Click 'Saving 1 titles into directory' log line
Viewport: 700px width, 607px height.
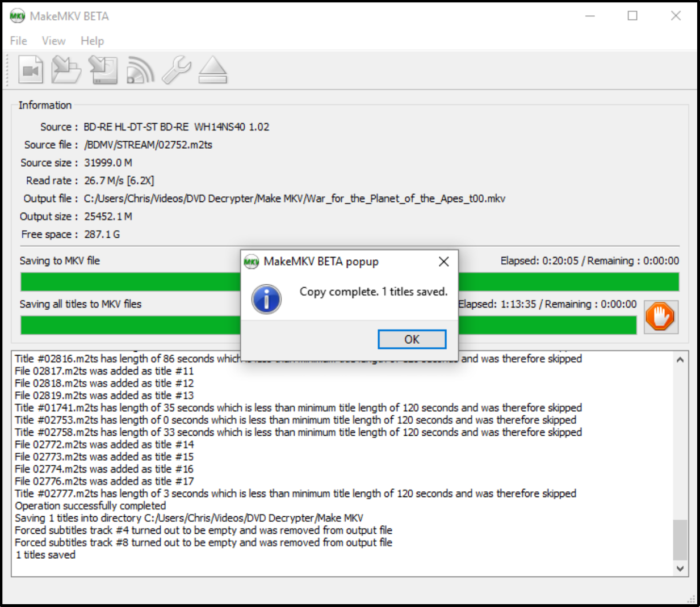tap(189, 518)
